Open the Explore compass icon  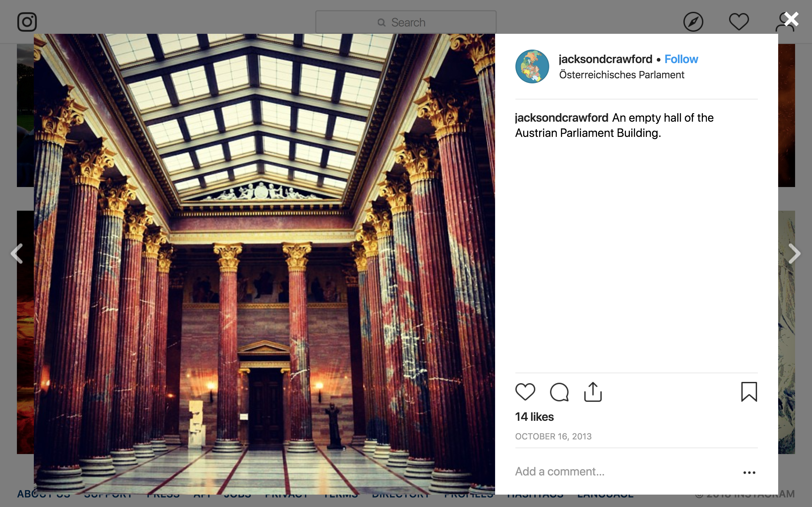(x=693, y=22)
